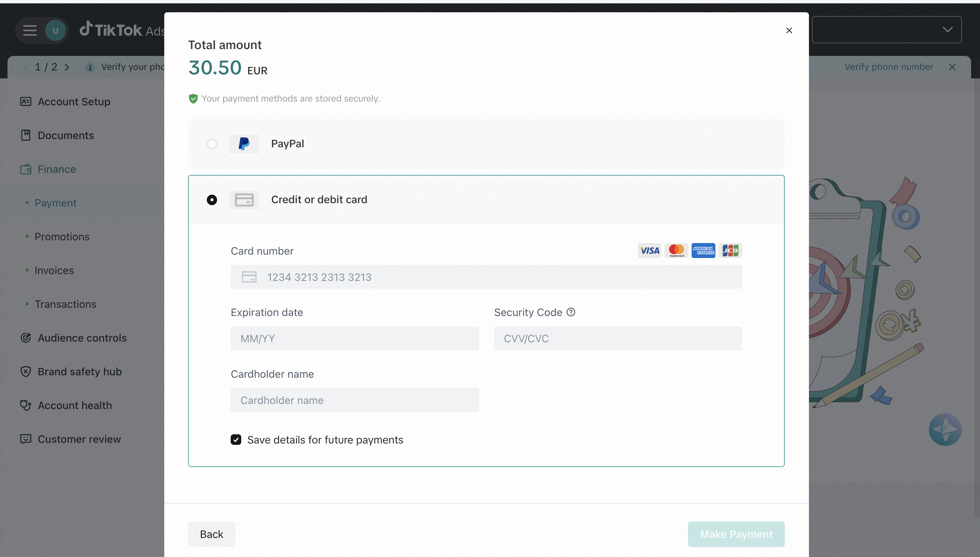The image size is (980, 557).
Task: Click the PayPal logo icon
Action: [244, 144]
